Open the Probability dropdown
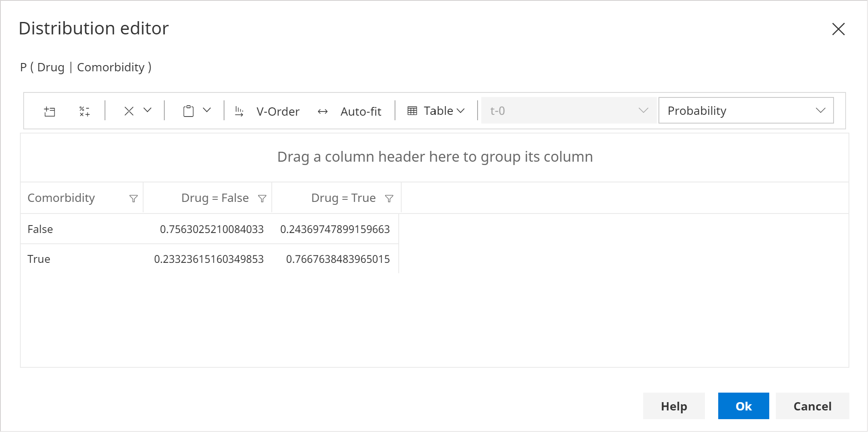 [746, 111]
